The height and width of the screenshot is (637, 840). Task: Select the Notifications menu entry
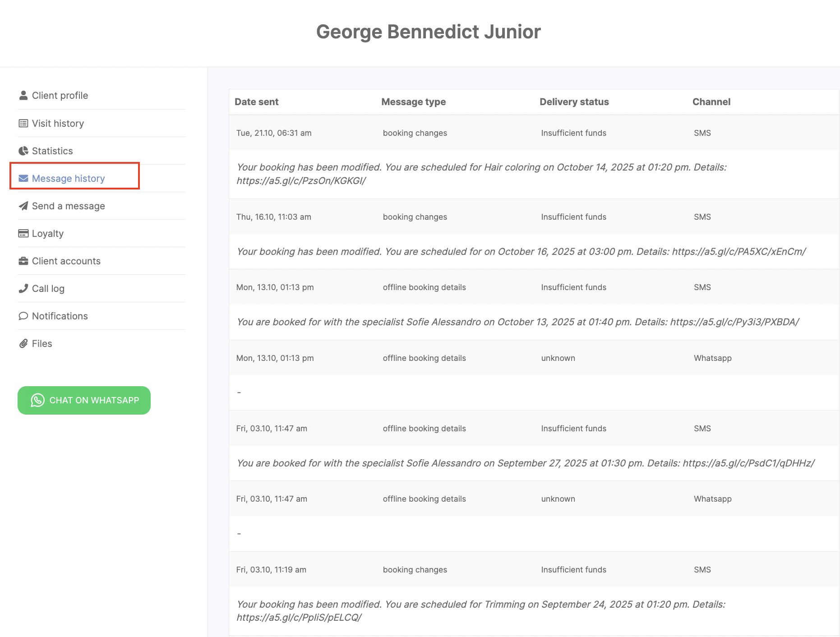[x=60, y=316]
